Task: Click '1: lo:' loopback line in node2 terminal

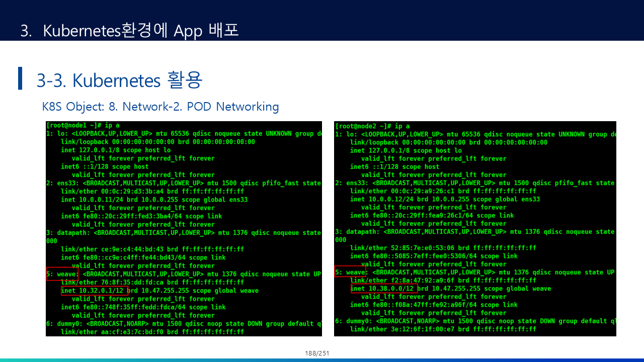Action: coord(475,134)
